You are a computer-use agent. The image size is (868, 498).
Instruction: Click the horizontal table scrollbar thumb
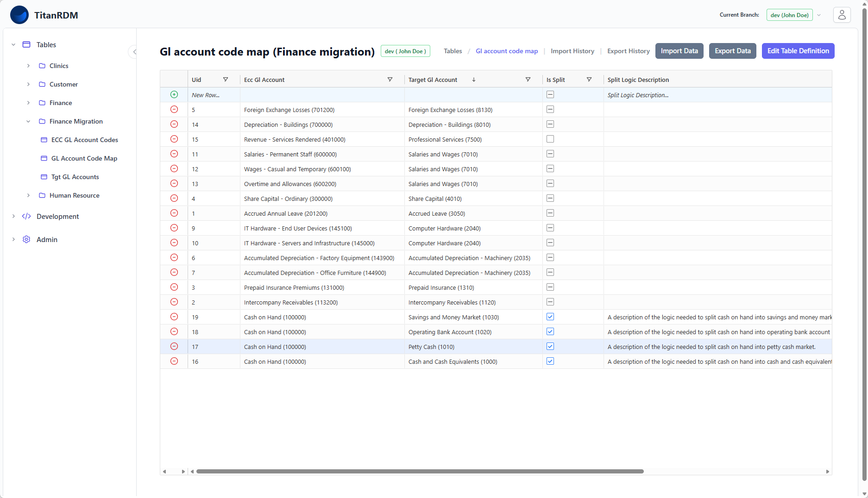(420, 471)
